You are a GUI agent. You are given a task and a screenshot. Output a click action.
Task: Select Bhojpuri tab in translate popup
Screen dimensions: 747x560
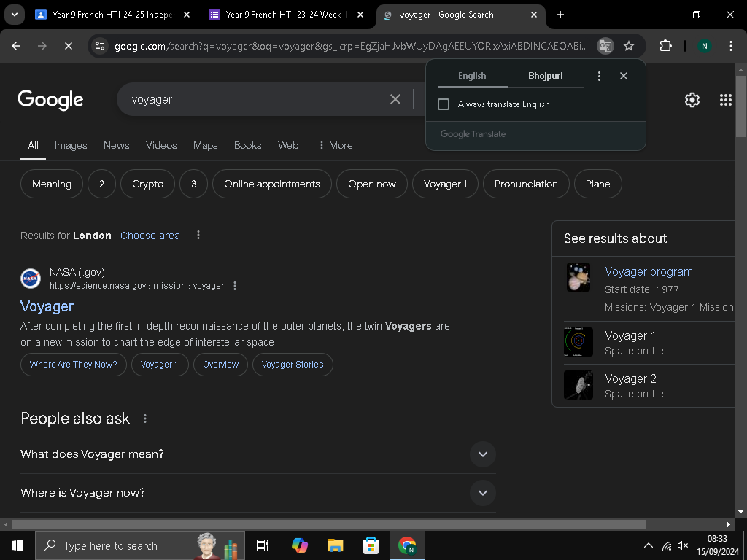coord(546,76)
